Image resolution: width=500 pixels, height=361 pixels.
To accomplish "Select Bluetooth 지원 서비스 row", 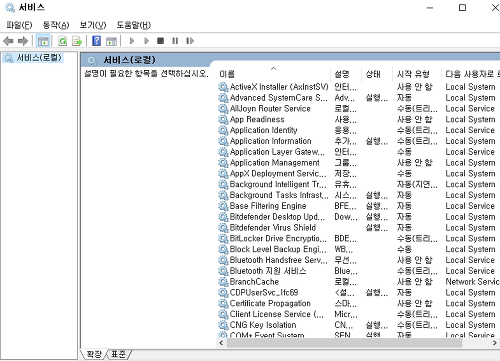I will pyautogui.click(x=268, y=271).
